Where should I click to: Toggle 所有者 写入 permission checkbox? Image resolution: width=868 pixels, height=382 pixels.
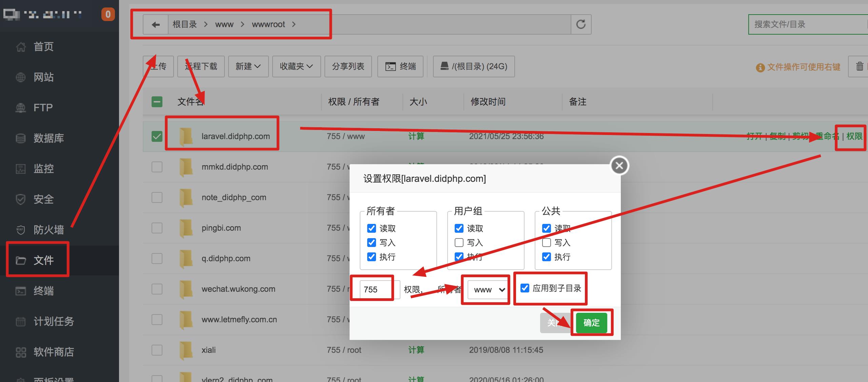click(x=372, y=243)
